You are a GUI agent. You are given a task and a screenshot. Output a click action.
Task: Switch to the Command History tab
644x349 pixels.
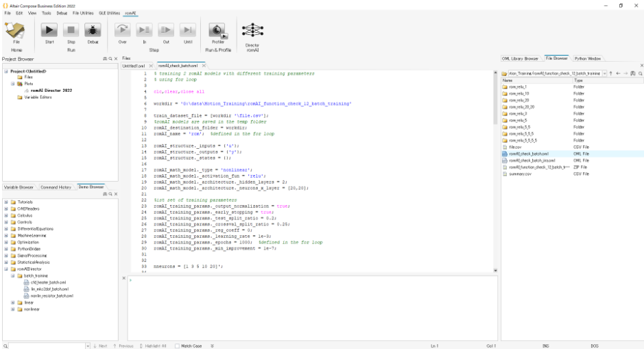(56, 187)
